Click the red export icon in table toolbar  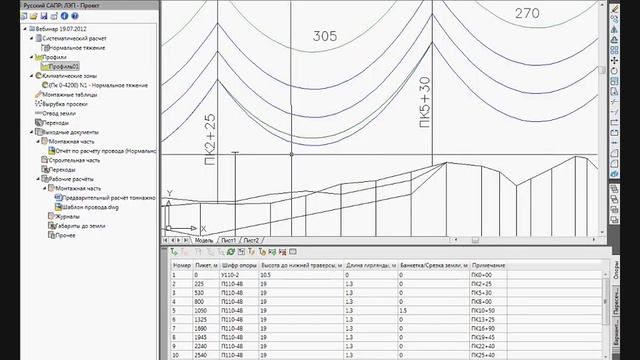coord(282,252)
